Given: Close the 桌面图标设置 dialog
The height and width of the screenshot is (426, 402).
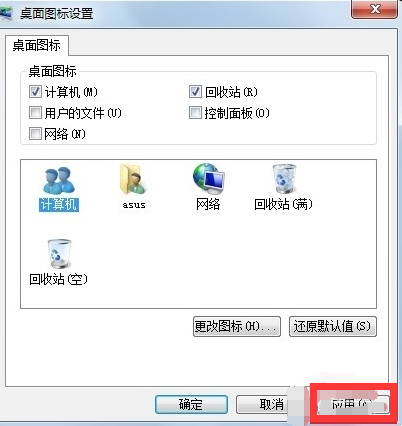Looking at the screenshot, I should (375, 9).
